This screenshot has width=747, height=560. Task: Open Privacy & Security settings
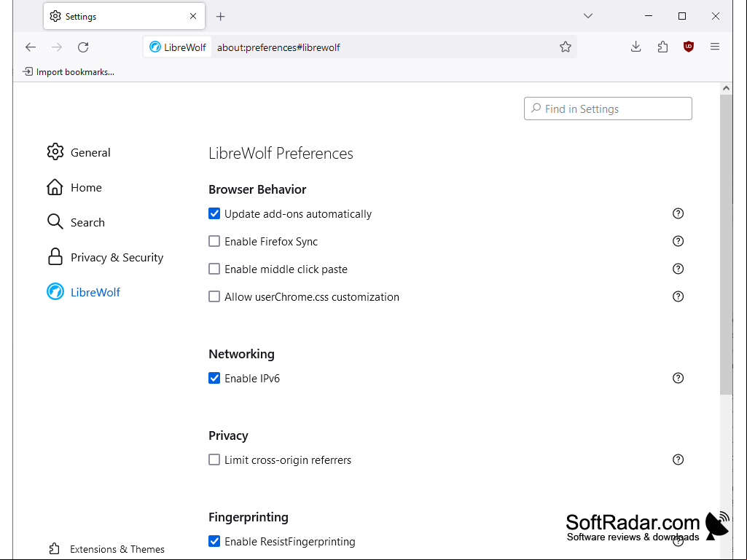click(105, 258)
